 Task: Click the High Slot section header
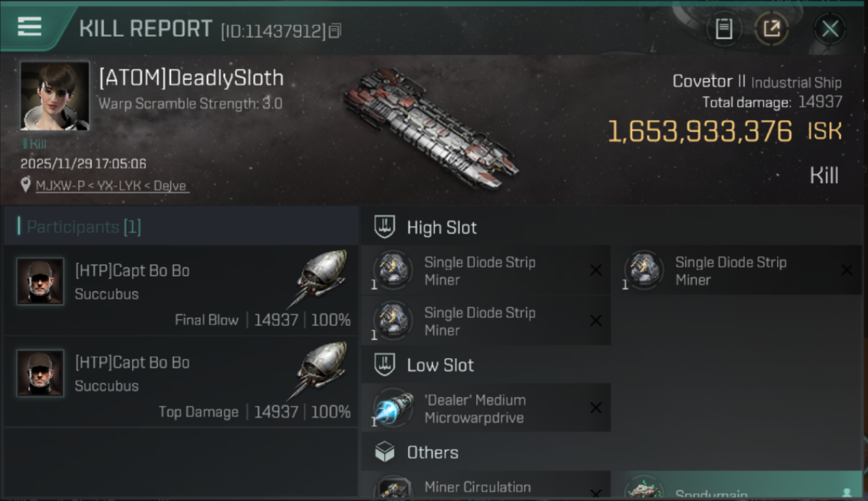point(441,228)
